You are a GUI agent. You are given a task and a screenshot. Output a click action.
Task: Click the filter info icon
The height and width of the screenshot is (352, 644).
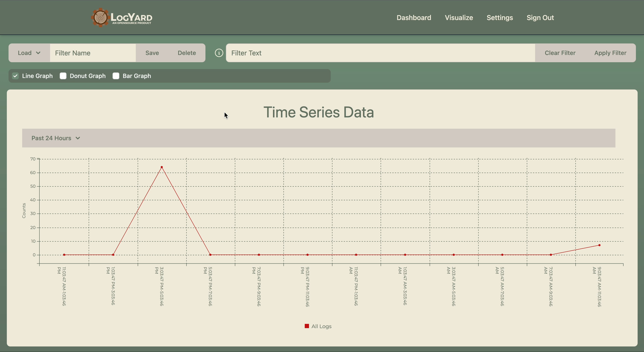[x=219, y=53]
